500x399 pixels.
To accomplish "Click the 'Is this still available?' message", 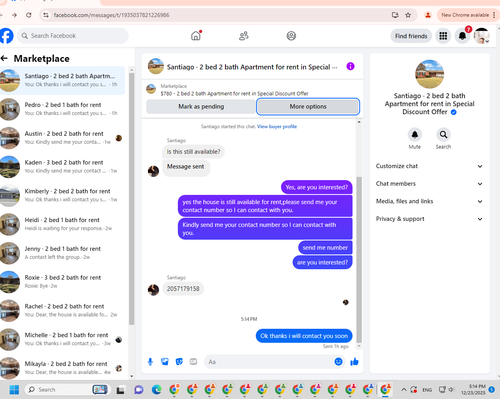I will pyautogui.click(x=193, y=152).
